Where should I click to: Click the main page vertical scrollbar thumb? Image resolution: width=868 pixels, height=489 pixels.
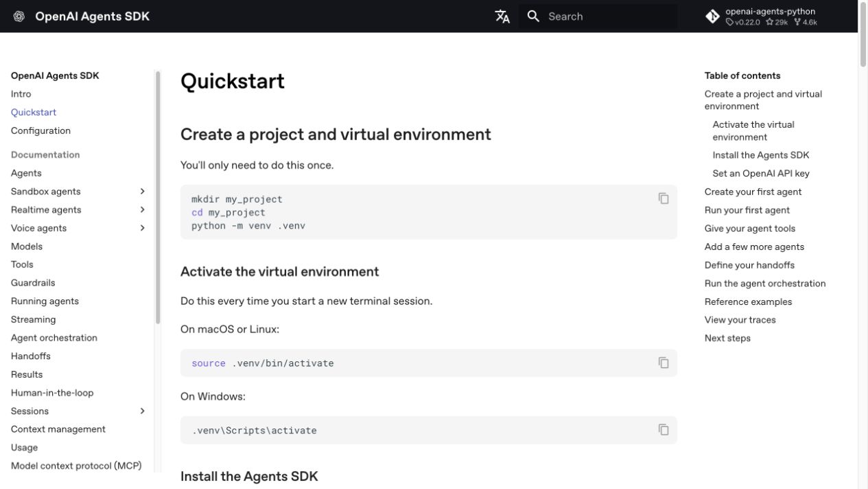tap(863, 34)
